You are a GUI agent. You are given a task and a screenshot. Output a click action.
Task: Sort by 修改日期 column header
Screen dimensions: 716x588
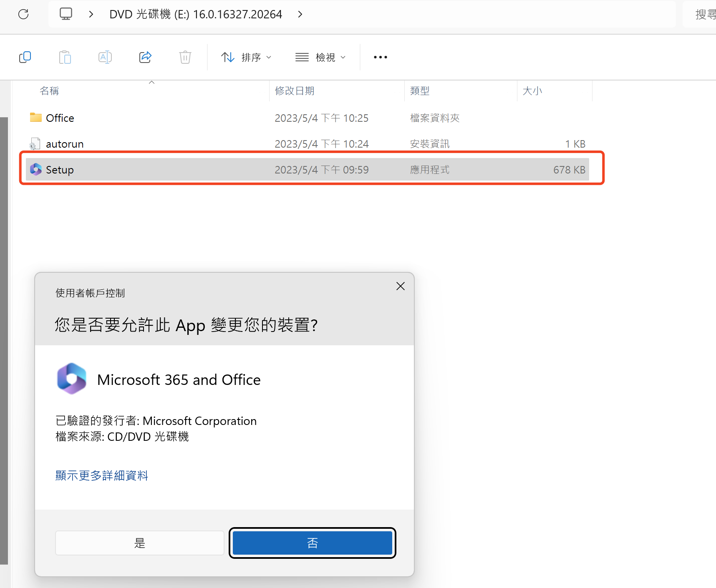[295, 91]
